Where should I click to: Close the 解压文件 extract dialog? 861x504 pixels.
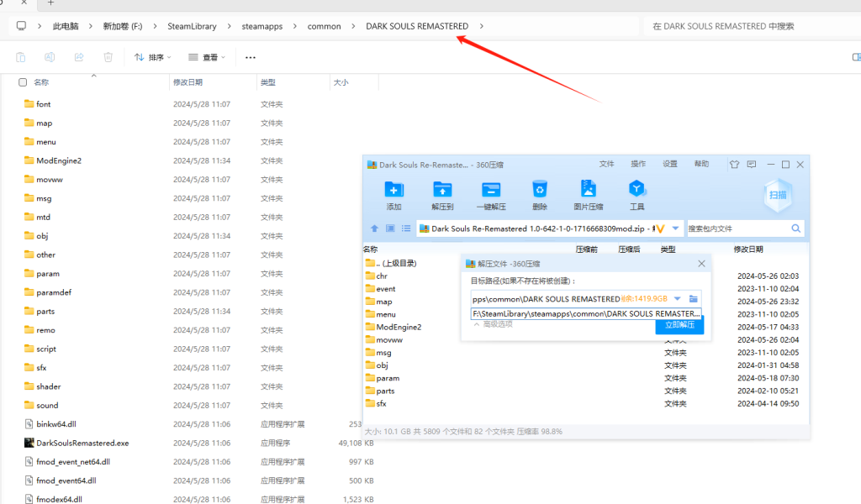[x=701, y=264]
